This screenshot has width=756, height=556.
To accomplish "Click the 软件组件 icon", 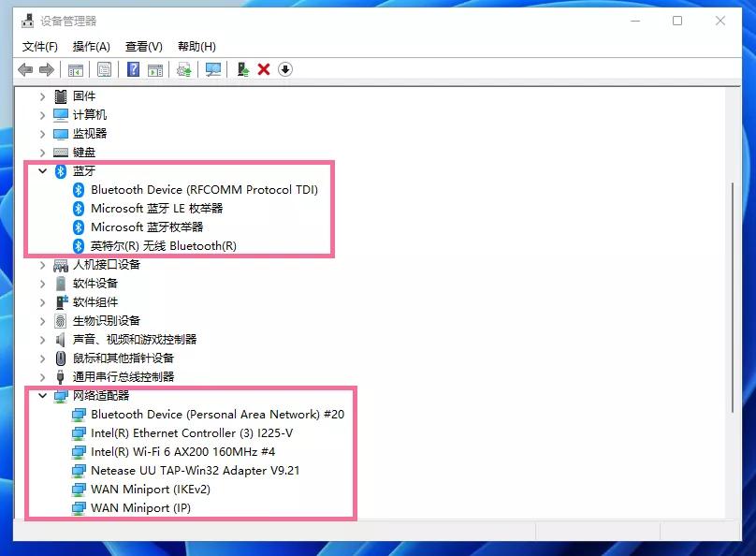I will pyautogui.click(x=61, y=302).
